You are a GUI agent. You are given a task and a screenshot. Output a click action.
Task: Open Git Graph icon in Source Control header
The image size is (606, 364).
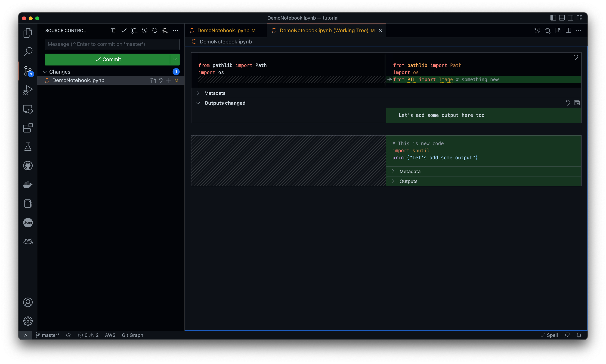coord(165,30)
